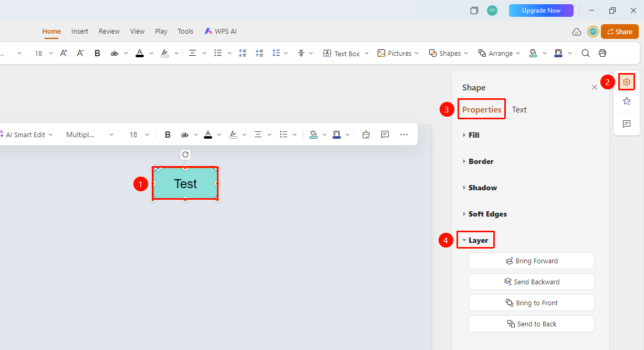Click the Send to Back button

pyautogui.click(x=532, y=324)
